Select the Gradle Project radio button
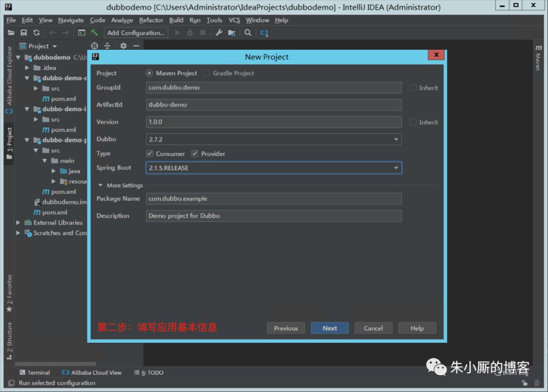 coord(206,73)
